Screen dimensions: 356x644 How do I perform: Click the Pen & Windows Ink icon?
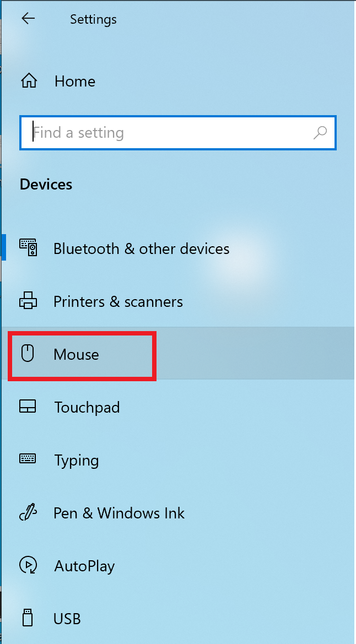28,513
